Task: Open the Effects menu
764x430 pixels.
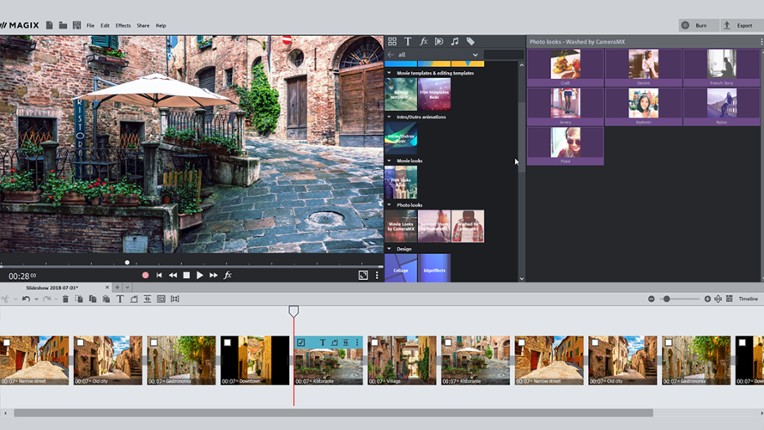Action: click(x=123, y=25)
